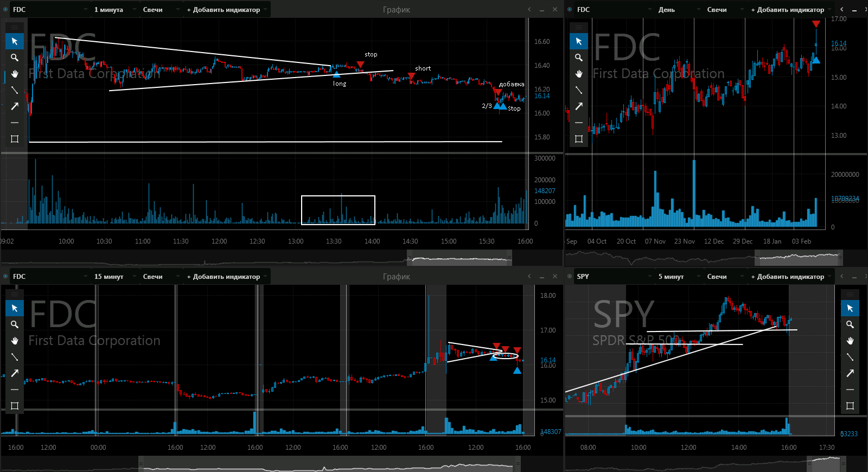Select arrow drawing tool in FDC 1-minute chart

click(x=15, y=106)
